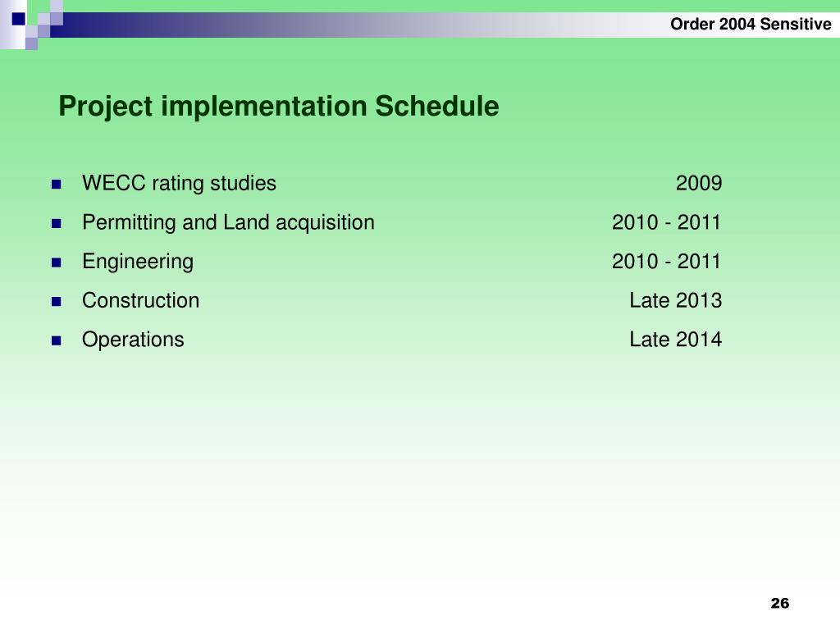Image resolution: width=840 pixels, height=630 pixels.
Task: Click the "Operations" list item text
Action: click(133, 340)
